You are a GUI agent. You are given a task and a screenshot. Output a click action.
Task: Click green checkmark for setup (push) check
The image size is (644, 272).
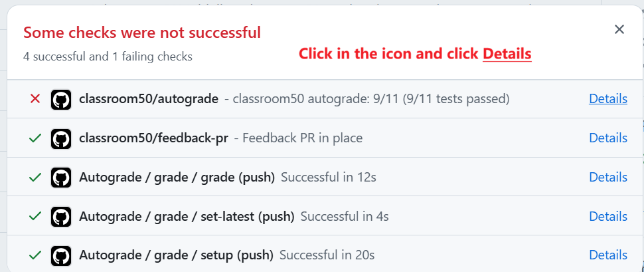pos(35,255)
